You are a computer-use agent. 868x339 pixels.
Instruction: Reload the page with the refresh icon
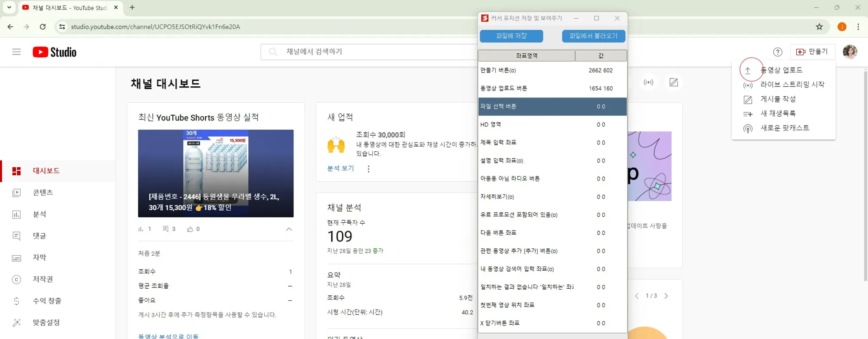point(43,27)
